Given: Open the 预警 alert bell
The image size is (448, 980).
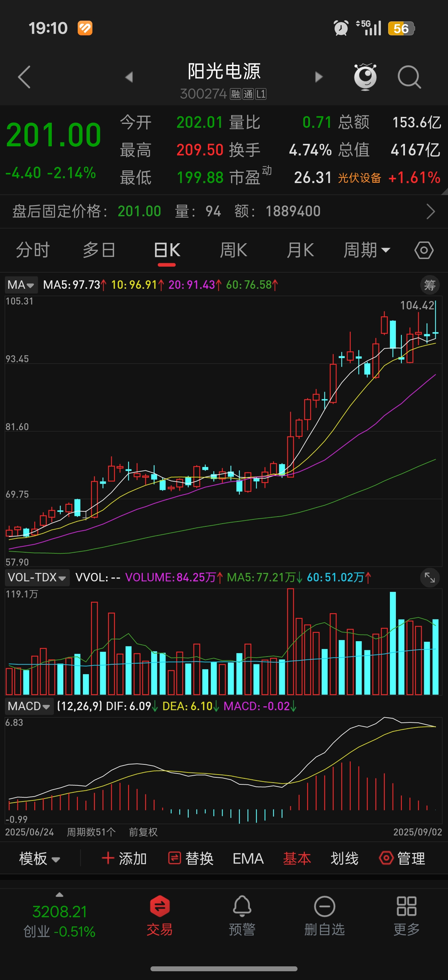Looking at the screenshot, I should click(242, 915).
